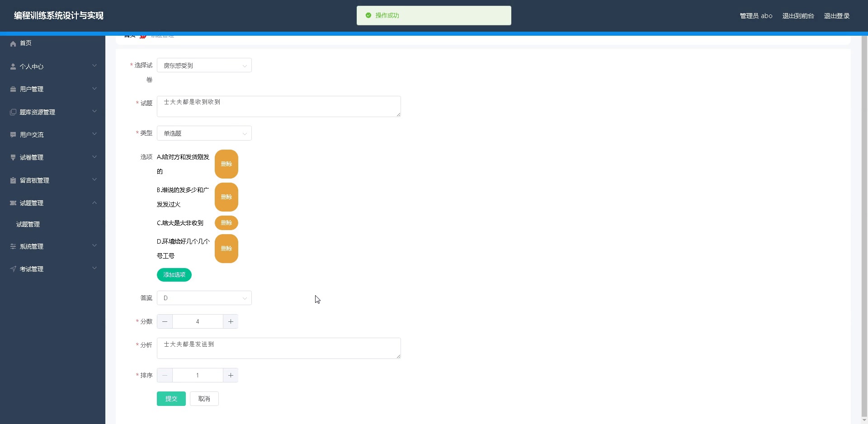
Task: Expand 试卷管理 sidebar menu
Action: click(52, 157)
